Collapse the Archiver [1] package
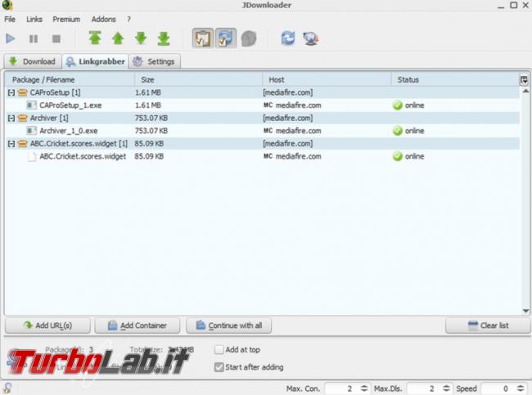The width and height of the screenshot is (532, 395). pyautogui.click(x=11, y=118)
